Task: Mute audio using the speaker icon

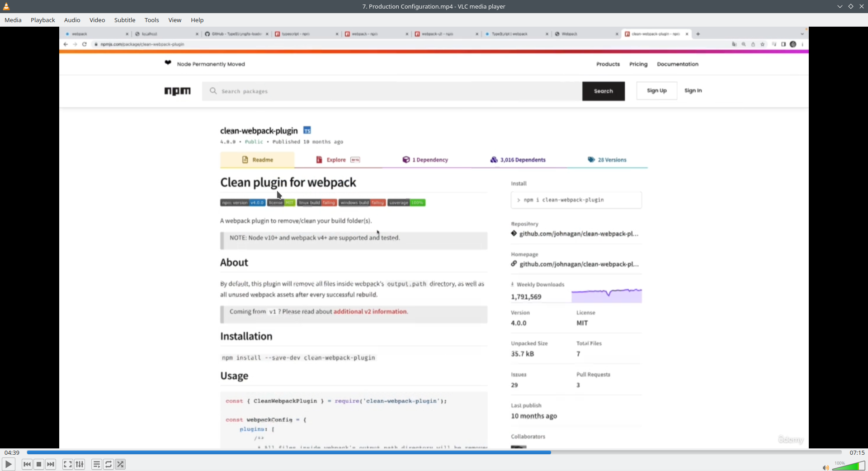Action: pyautogui.click(x=826, y=467)
